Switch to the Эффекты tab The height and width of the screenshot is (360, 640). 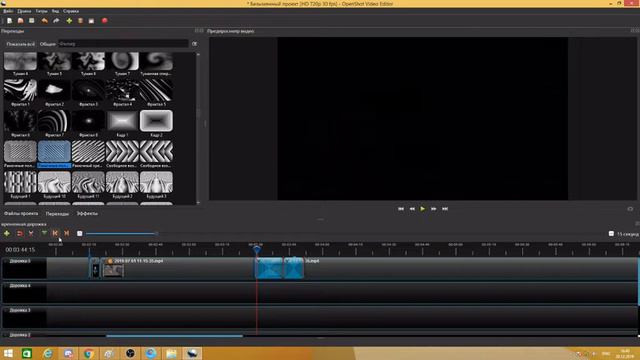tap(87, 213)
